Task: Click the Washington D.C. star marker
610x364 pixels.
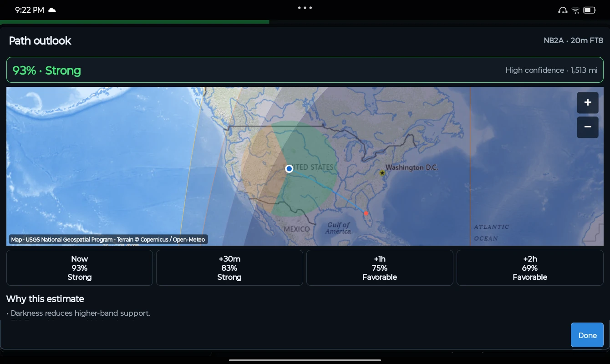Action: tap(382, 173)
